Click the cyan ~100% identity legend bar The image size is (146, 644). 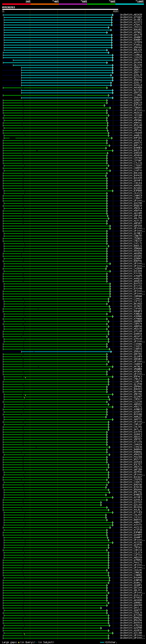[130, 4]
